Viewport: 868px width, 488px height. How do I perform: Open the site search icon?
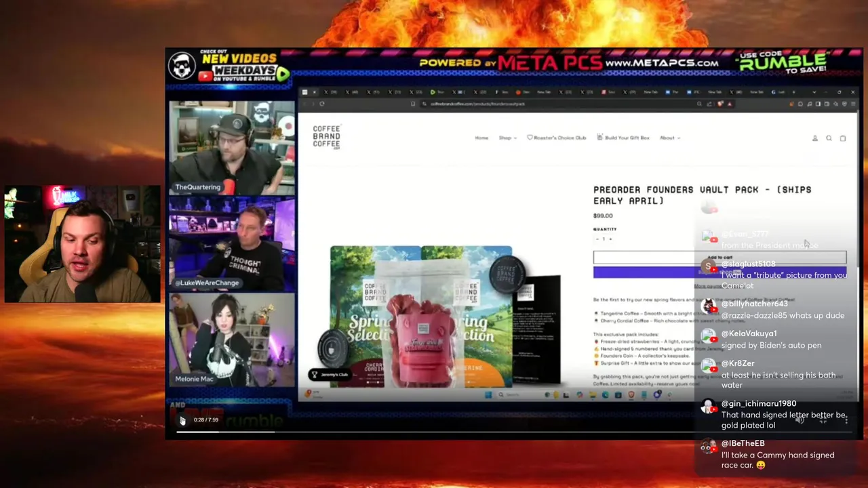click(x=829, y=138)
